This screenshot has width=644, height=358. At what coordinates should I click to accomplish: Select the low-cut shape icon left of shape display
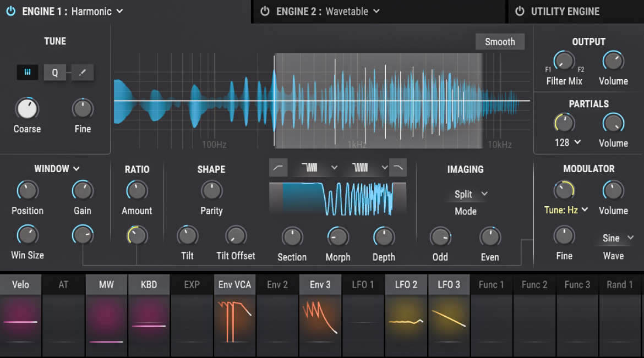coord(278,168)
